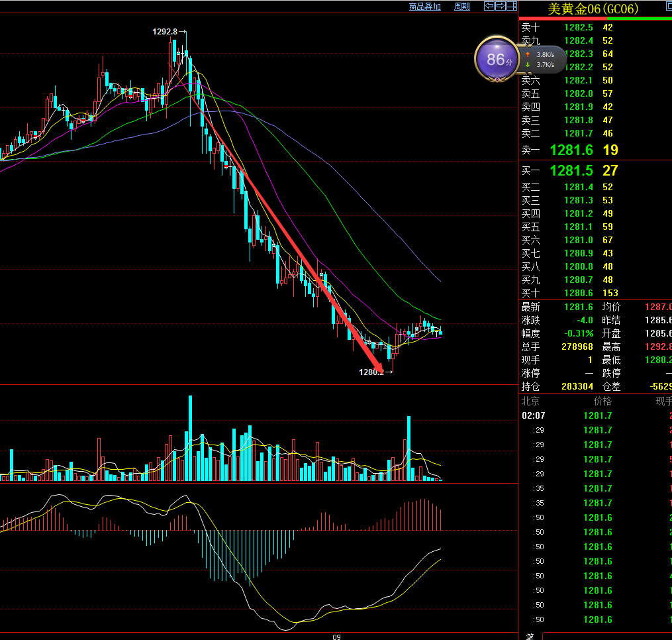Select the 卖三 ask price 1281.8
This screenshot has width=672, height=640.
tap(579, 121)
